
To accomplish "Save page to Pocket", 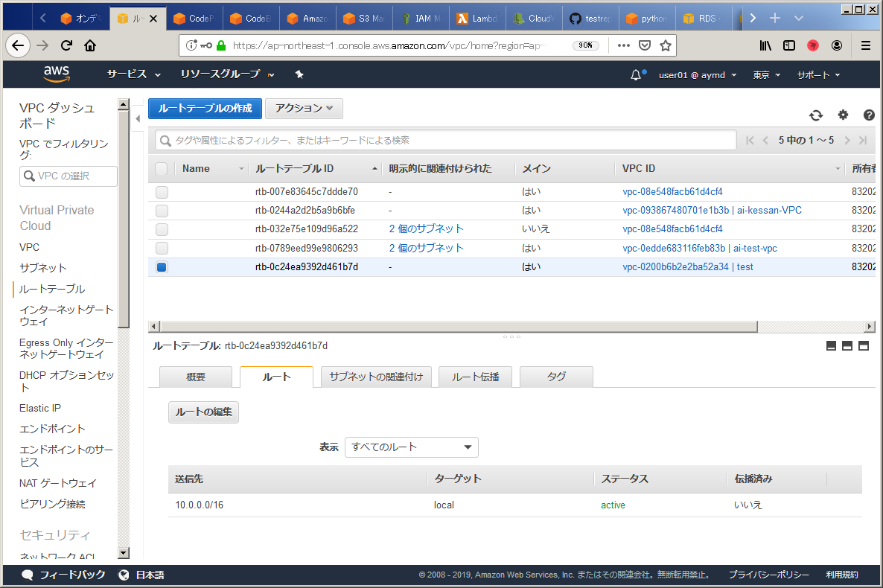I will click(x=645, y=45).
